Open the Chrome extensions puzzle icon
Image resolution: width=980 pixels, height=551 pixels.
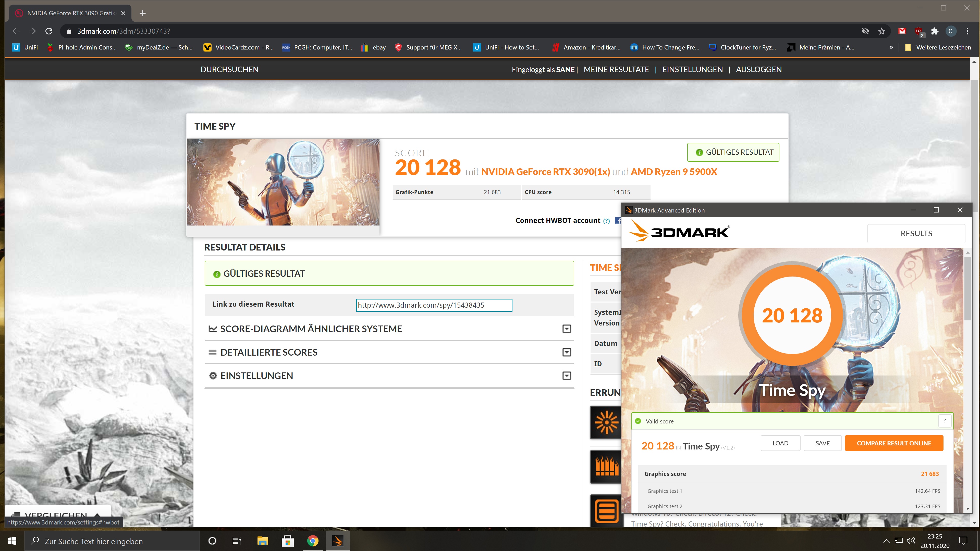coord(934,31)
